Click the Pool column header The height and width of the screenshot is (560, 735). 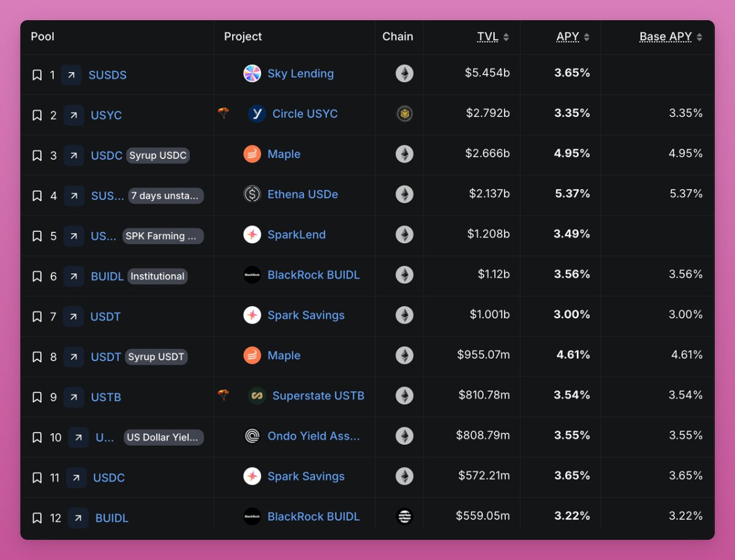(43, 37)
